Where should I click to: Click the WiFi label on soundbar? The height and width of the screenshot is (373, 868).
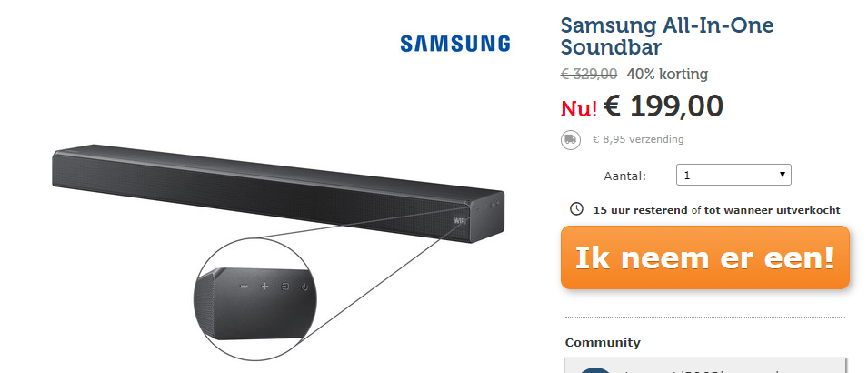[459, 220]
